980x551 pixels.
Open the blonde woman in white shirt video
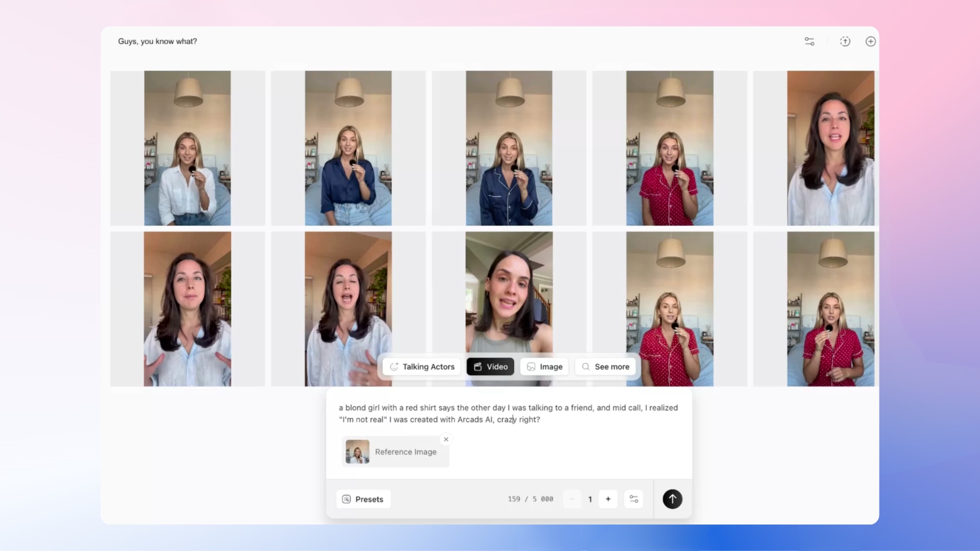187,148
